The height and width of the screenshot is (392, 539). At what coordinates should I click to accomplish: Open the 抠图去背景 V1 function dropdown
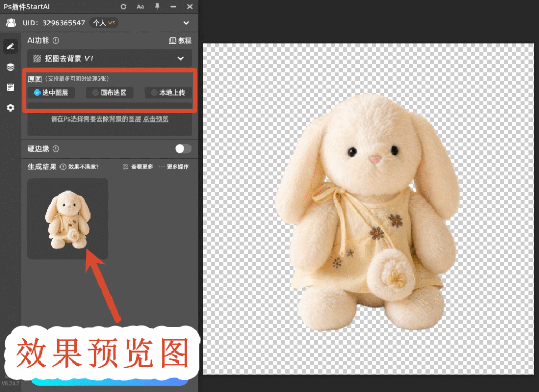[x=109, y=58]
